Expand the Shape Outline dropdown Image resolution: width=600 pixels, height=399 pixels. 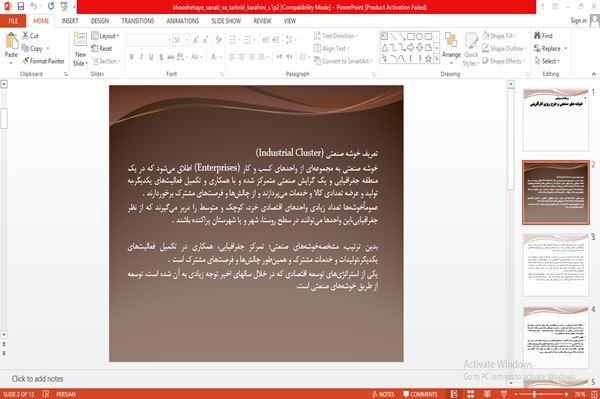tap(504, 48)
